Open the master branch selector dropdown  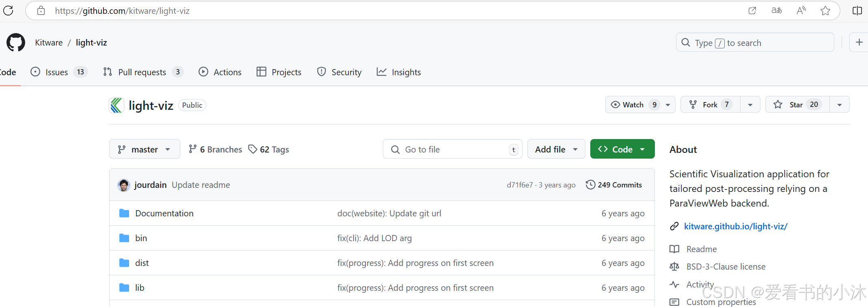point(145,149)
